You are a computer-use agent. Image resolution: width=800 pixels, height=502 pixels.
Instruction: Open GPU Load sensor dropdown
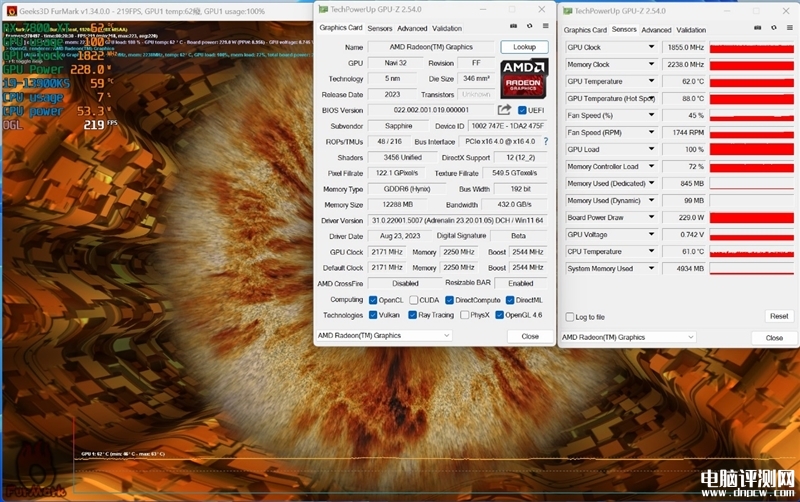point(652,149)
